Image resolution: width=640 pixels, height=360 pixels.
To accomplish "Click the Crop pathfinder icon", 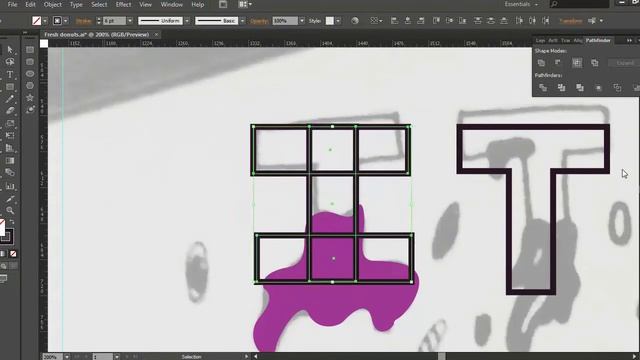I will (x=598, y=87).
